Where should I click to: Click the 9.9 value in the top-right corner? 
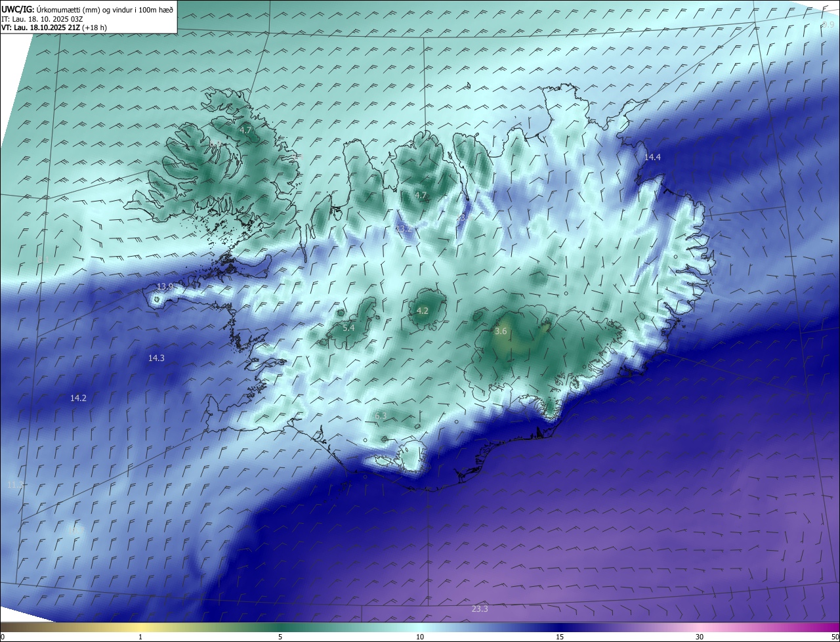click(828, 25)
